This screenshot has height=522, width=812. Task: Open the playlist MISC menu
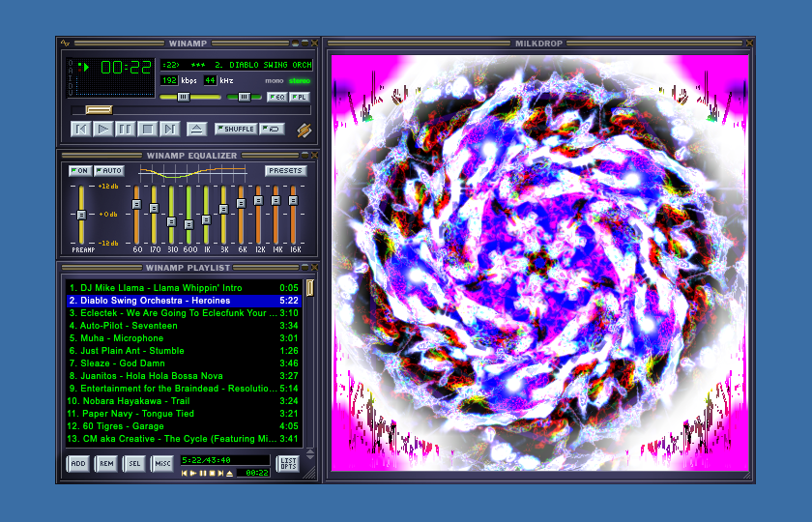pos(162,463)
